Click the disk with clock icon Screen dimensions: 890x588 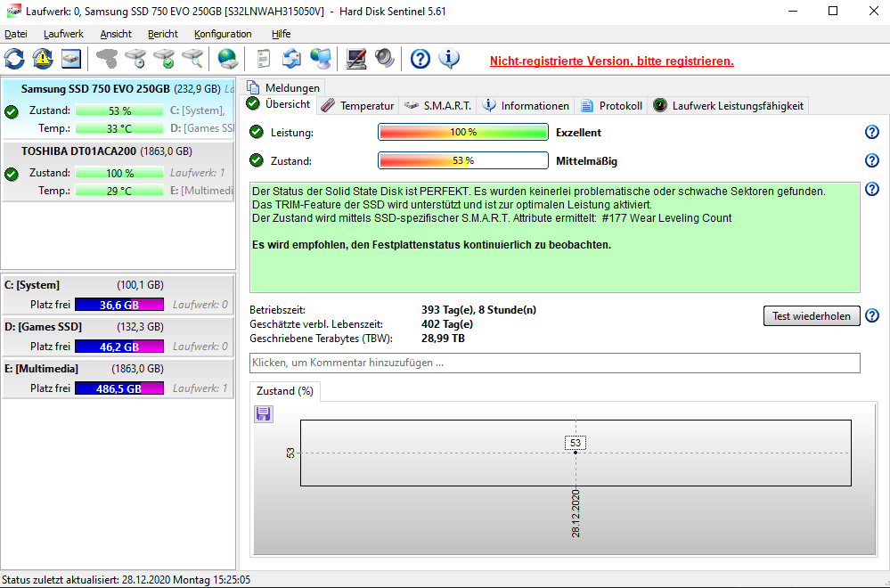(x=135, y=59)
